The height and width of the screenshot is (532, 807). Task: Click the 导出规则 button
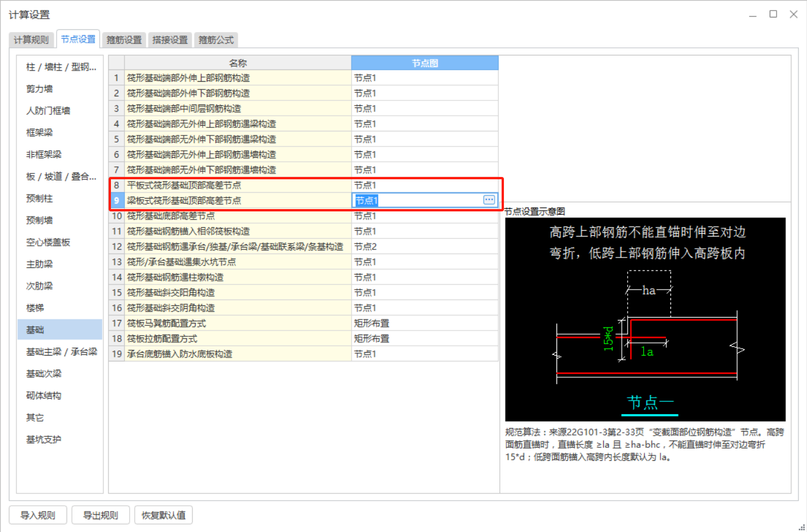100,515
